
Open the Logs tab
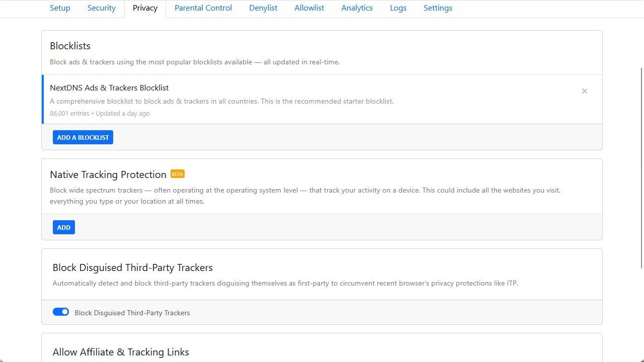(398, 8)
